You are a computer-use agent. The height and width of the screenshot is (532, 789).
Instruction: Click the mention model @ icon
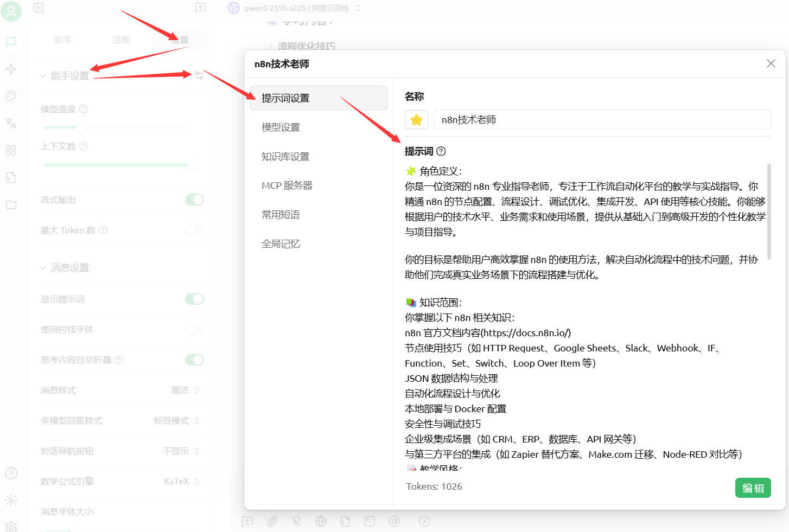(394, 521)
